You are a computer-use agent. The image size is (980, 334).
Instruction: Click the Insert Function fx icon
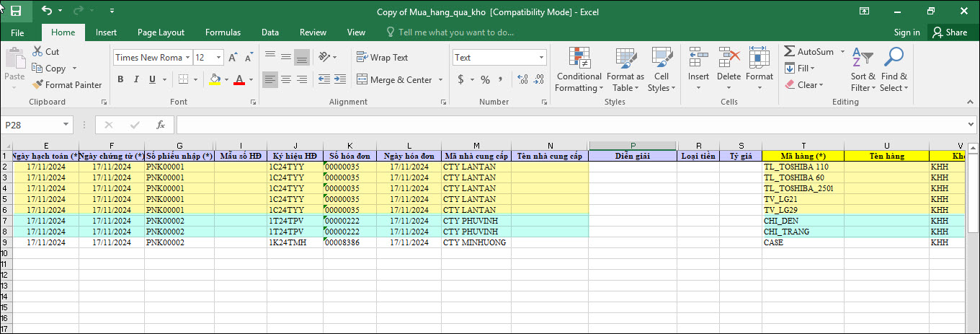click(x=161, y=125)
